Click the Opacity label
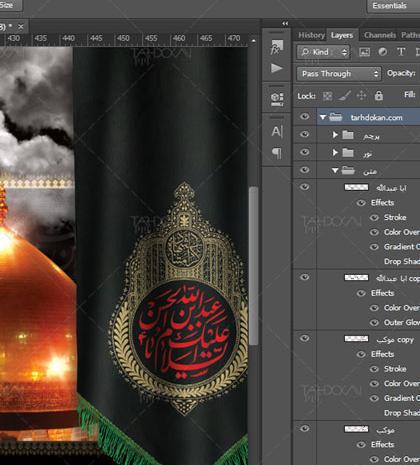 401,73
